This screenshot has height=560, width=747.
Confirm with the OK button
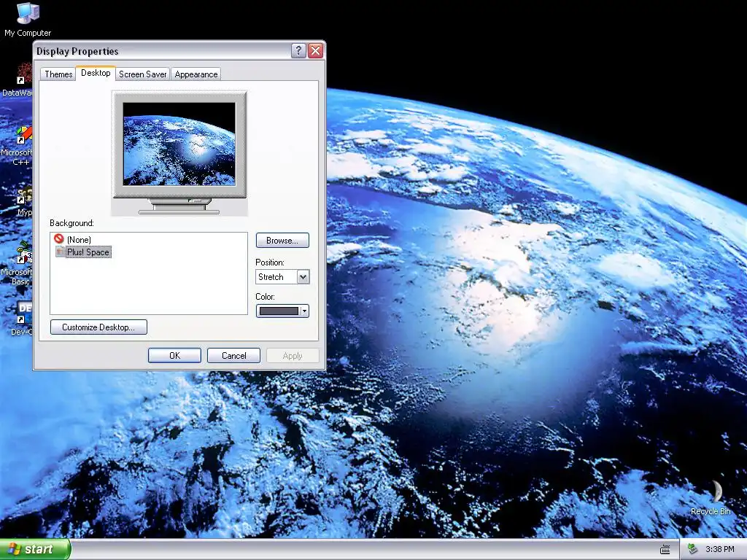174,356
